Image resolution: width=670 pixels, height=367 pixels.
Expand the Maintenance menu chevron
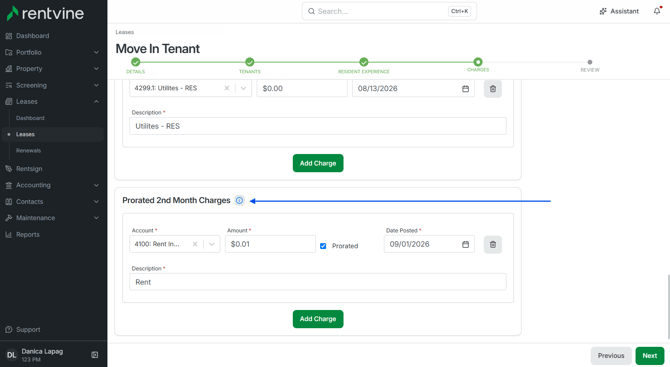pyautogui.click(x=96, y=218)
